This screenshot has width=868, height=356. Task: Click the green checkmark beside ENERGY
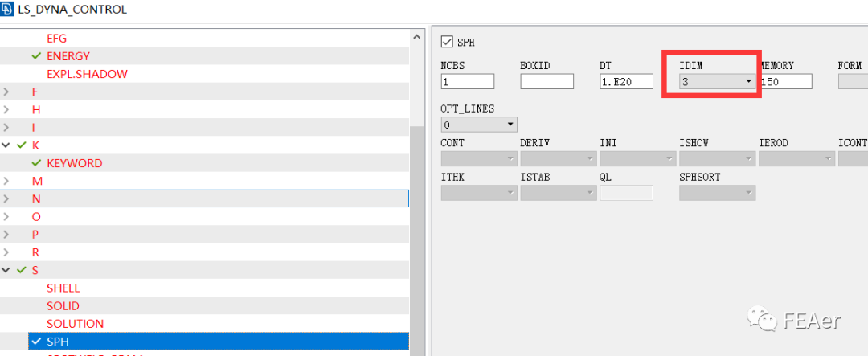(x=36, y=56)
